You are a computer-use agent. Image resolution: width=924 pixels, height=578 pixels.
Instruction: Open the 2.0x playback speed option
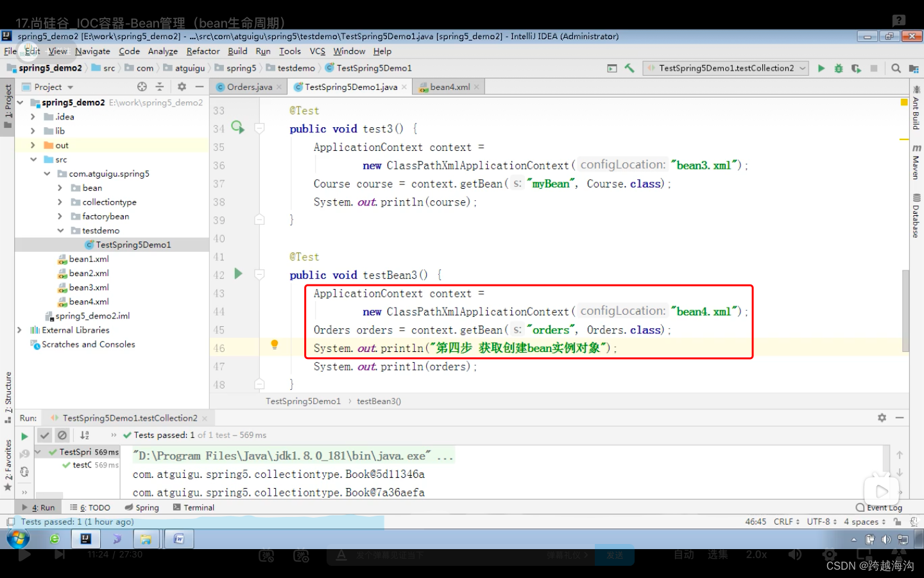click(x=757, y=554)
